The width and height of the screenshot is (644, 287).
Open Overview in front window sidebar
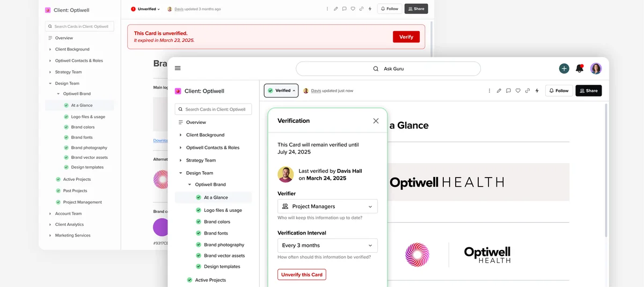click(x=196, y=122)
